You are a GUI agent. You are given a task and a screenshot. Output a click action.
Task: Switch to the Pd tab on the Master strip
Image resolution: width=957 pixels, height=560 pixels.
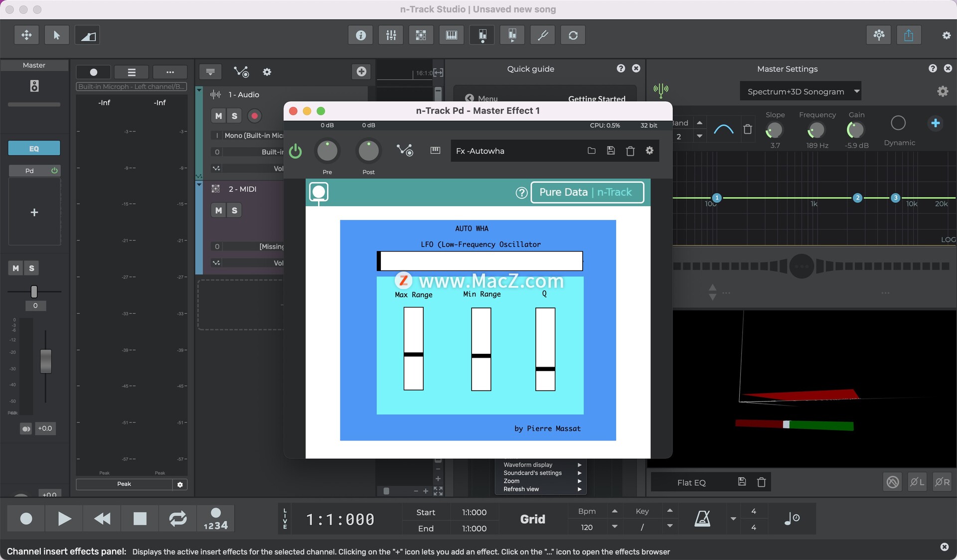[x=29, y=170]
